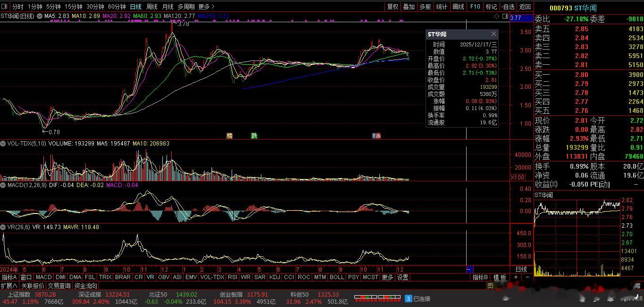
Task: Open the 资金流向 capital flow tab
Action: coord(86,286)
